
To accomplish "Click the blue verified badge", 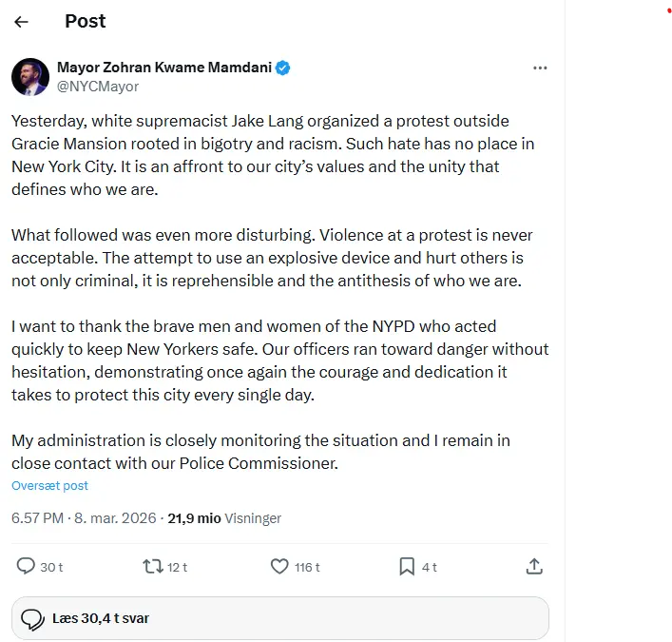I will click(x=283, y=68).
